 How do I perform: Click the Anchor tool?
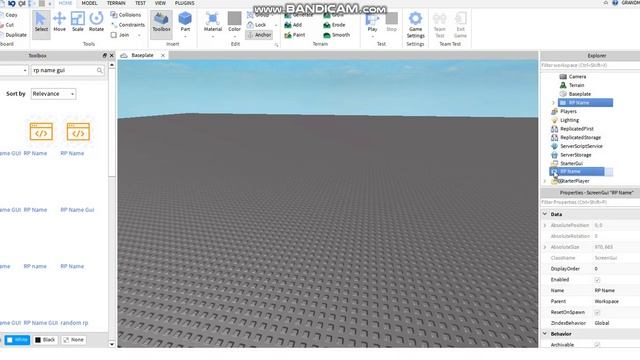tap(259, 35)
